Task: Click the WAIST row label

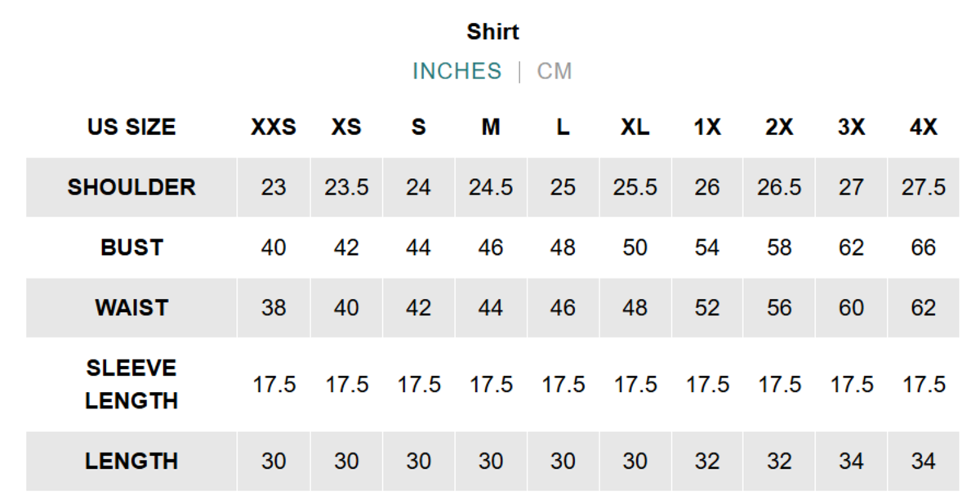Action: coord(131,308)
